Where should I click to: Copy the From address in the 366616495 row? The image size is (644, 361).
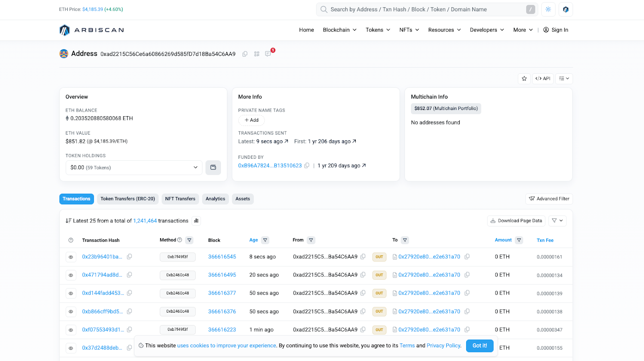[363, 275]
